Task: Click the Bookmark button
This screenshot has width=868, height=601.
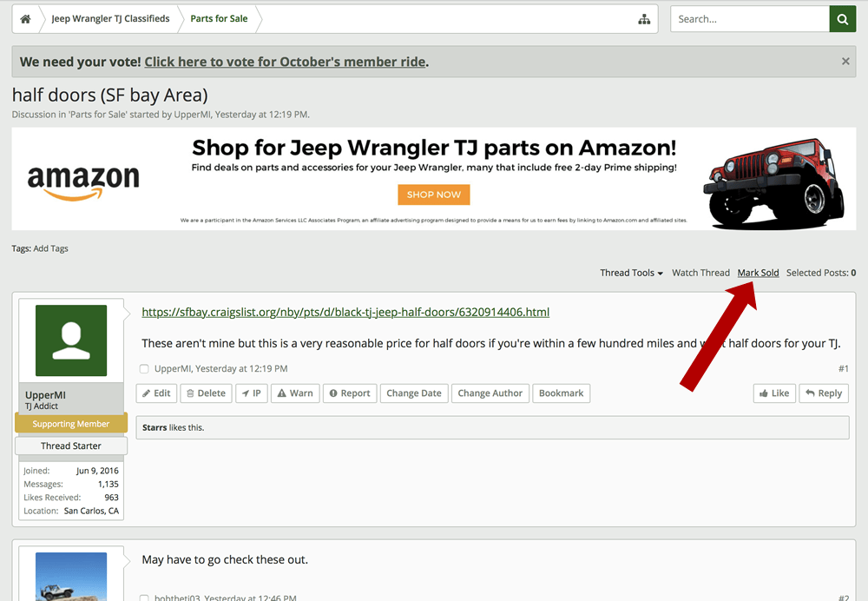Action: (562, 393)
